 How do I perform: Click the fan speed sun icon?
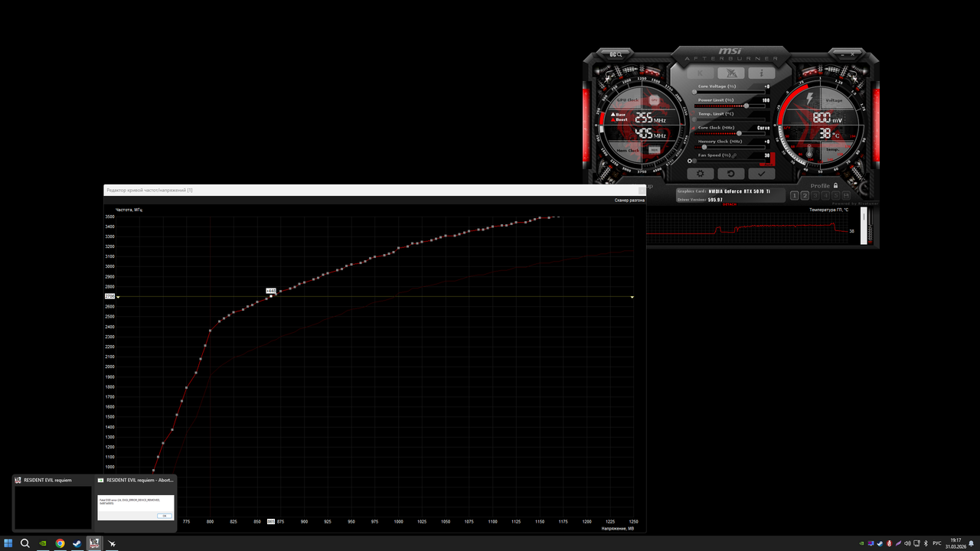coord(689,161)
